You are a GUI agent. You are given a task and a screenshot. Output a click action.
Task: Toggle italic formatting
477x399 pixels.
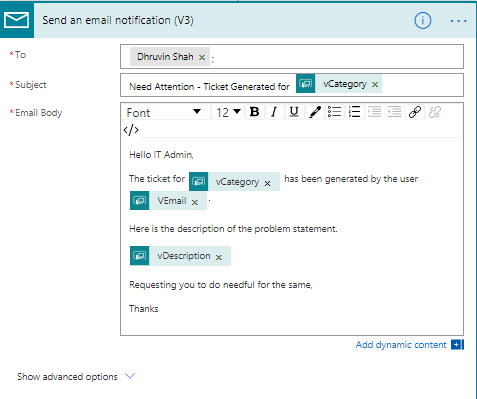[274, 112]
